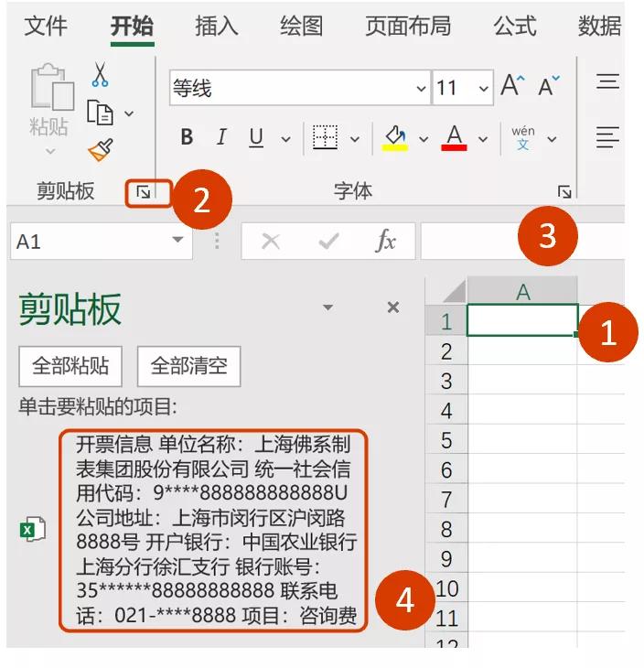
Task: Click the formula bar cancel X
Action: tap(271, 242)
